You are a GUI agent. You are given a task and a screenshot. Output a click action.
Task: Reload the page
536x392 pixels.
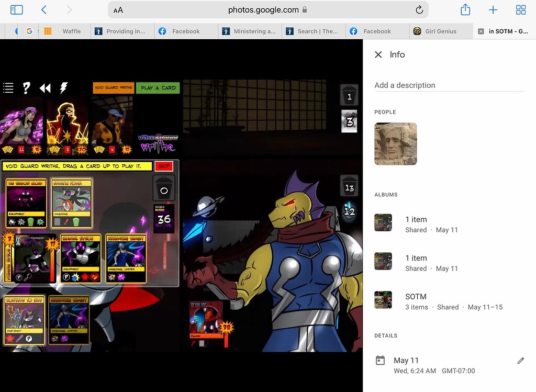(419, 10)
